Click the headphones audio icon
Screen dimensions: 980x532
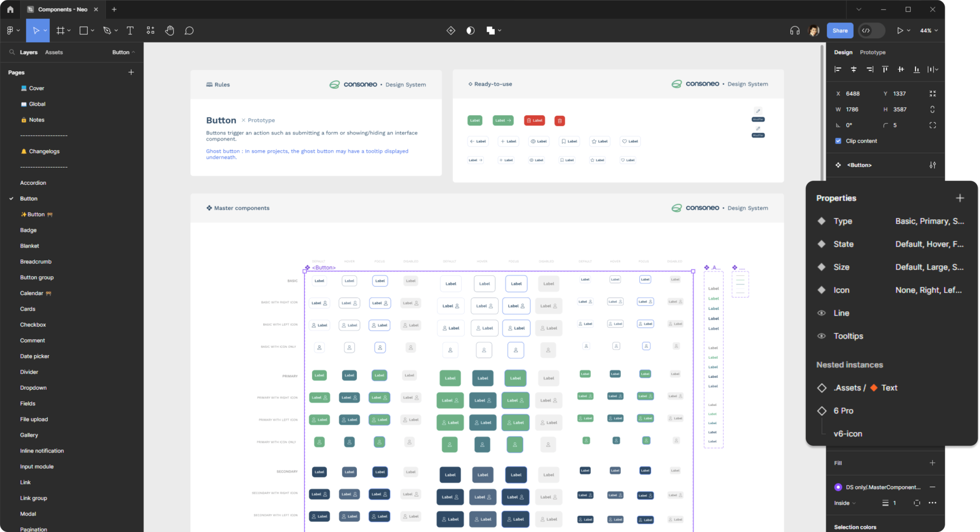794,30
